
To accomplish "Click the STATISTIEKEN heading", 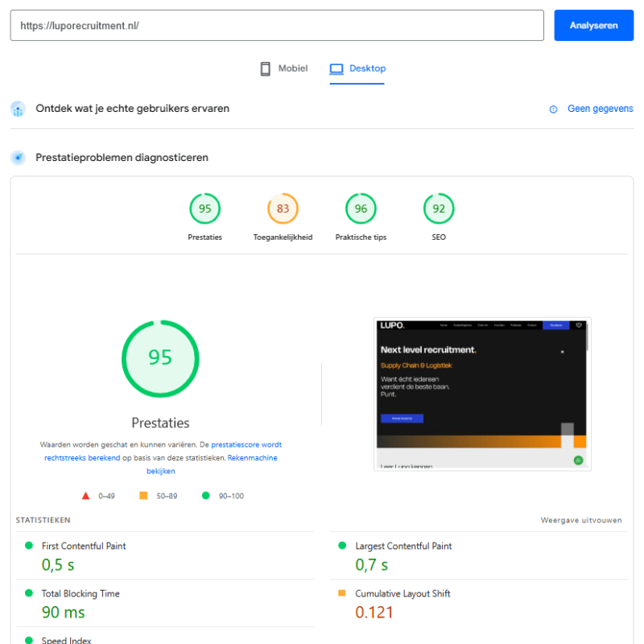I will pos(43,520).
